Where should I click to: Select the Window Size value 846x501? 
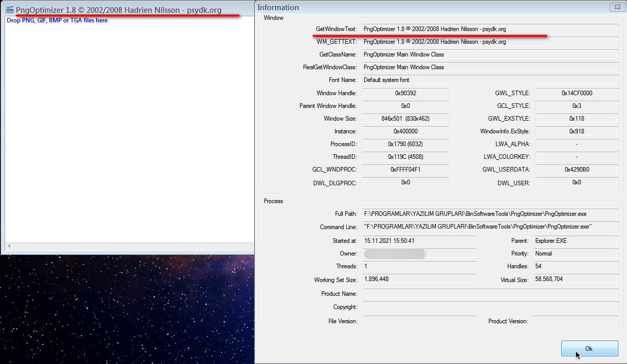point(405,119)
